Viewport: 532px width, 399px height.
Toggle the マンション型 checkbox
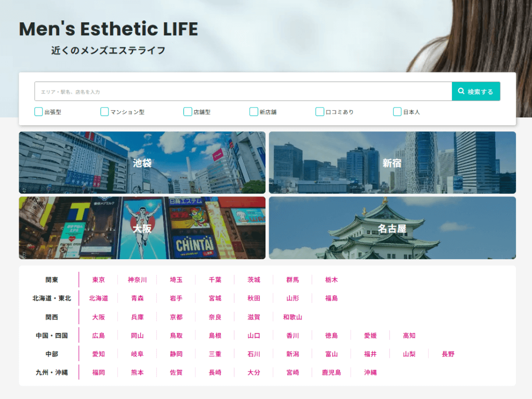pos(104,112)
